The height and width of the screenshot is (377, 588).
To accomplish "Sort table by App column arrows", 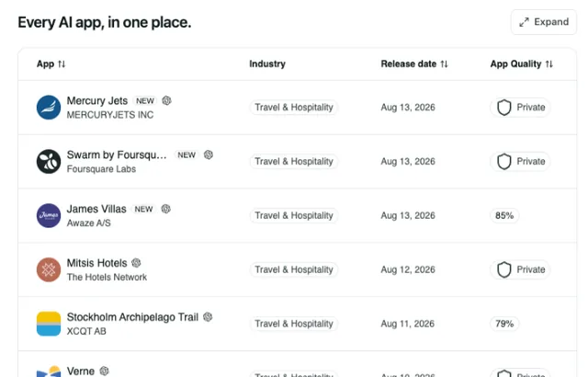I will 62,64.
